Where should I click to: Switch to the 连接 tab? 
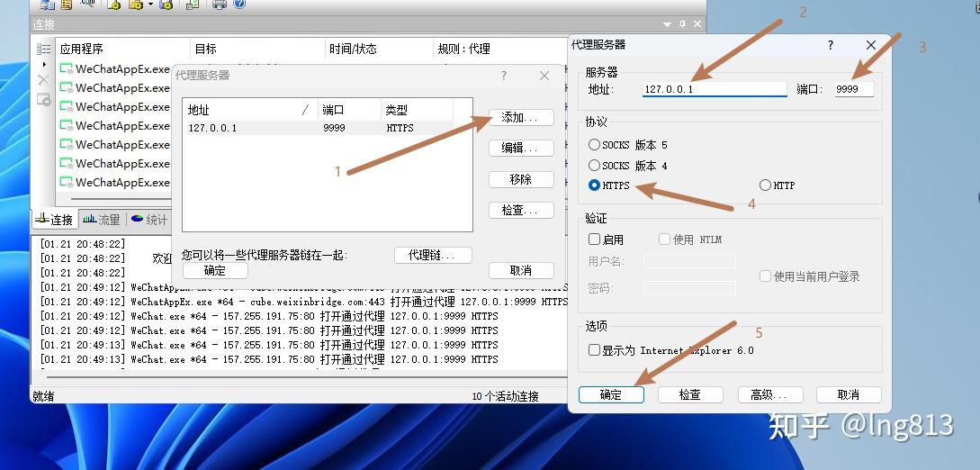click(54, 220)
